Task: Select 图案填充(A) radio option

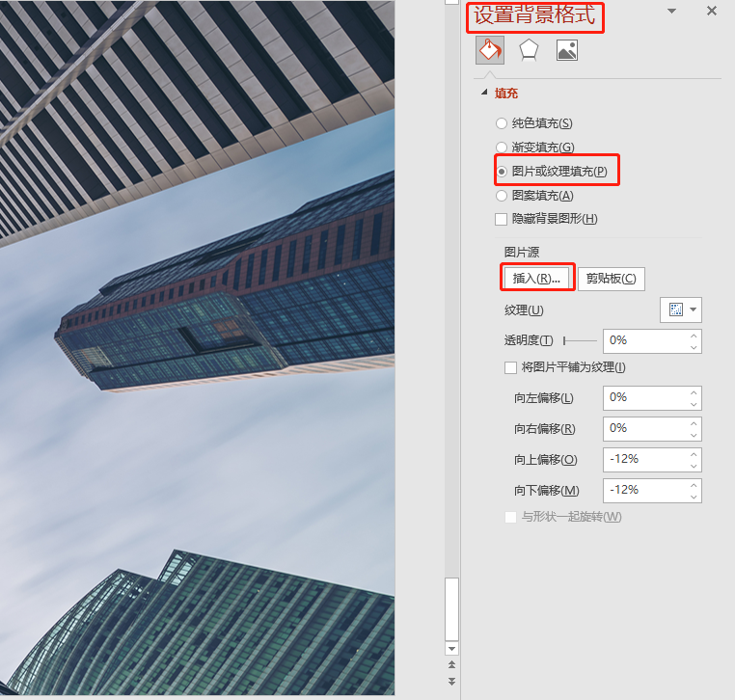Action: click(x=502, y=196)
